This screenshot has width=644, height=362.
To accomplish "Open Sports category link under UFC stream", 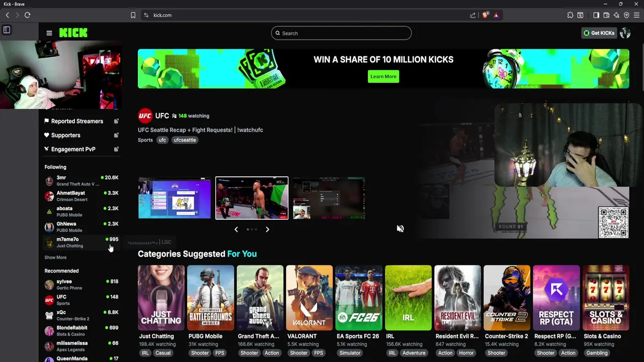I will 145,140.
